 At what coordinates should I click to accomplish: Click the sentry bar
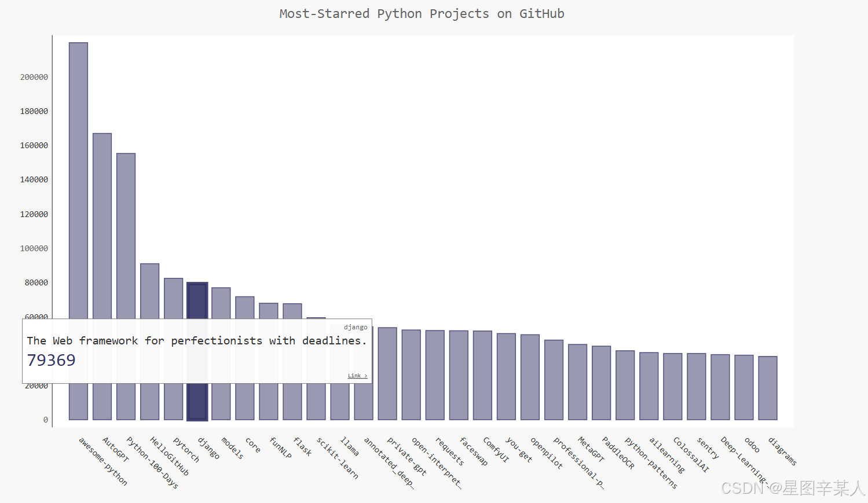click(696, 387)
